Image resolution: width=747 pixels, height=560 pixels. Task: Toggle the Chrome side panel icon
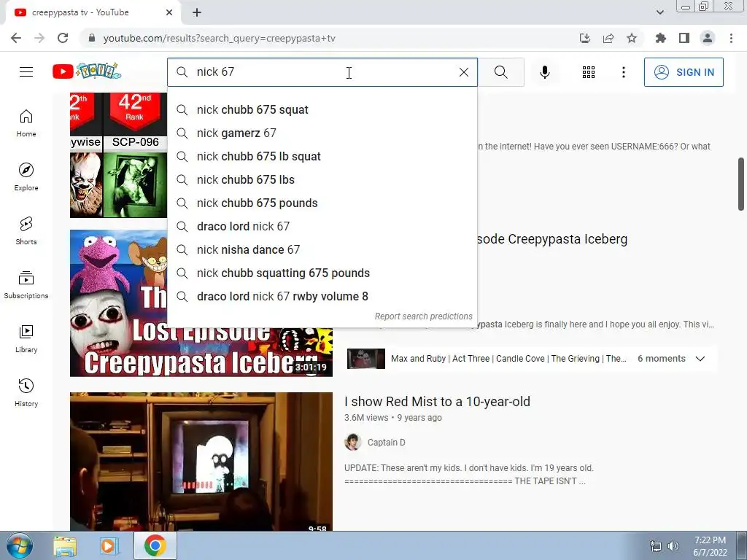pos(684,38)
